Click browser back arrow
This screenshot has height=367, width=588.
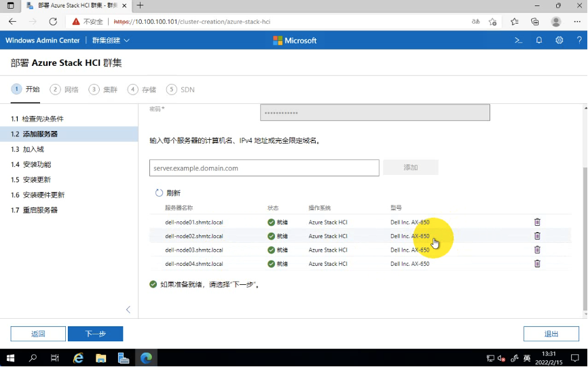tap(12, 21)
